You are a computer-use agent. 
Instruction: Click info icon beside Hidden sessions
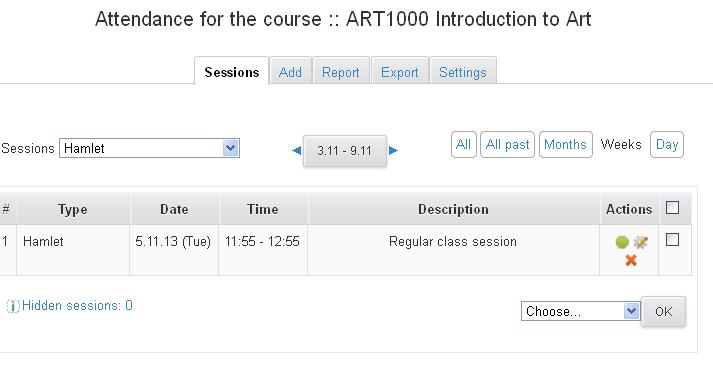coord(13,306)
